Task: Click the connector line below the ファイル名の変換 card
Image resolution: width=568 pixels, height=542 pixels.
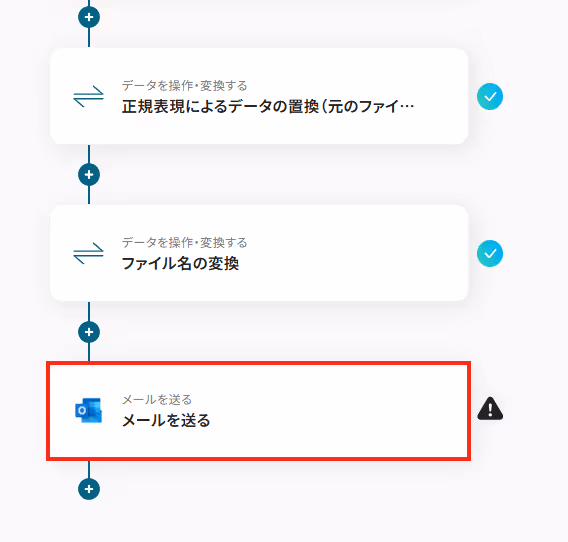Action: (89, 312)
